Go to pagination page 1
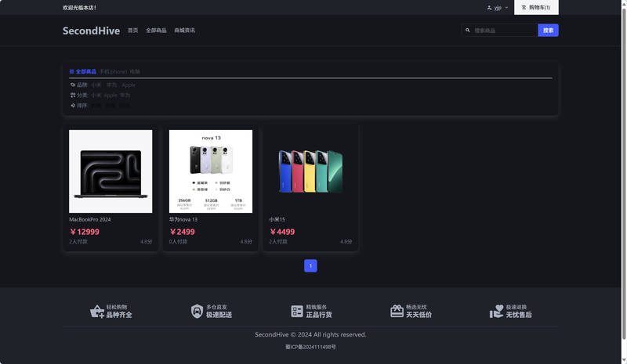The width and height of the screenshot is (627, 364). coord(310,265)
